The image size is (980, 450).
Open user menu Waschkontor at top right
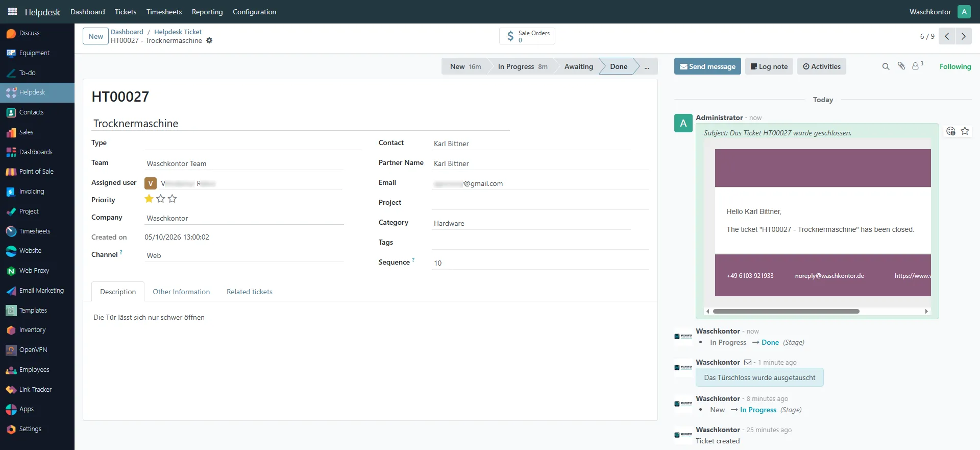[940, 12]
